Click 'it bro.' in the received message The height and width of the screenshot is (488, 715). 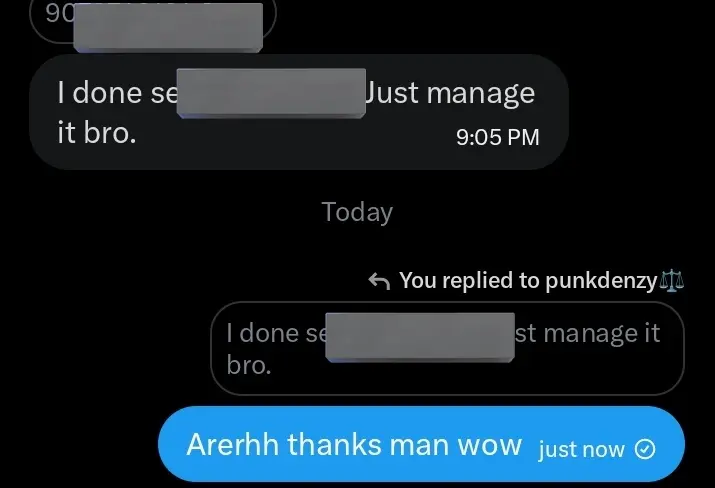[x=97, y=133]
